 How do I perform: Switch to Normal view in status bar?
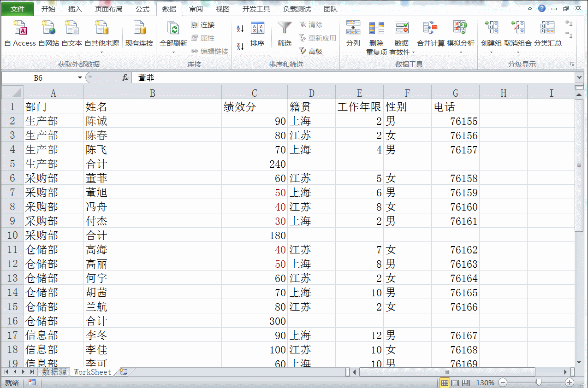[445, 382]
